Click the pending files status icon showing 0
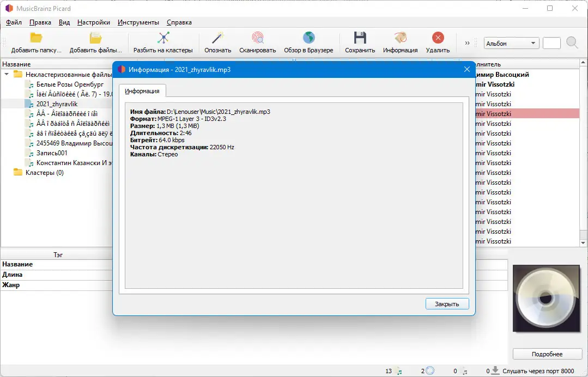The height and width of the screenshot is (377, 588). (464, 372)
